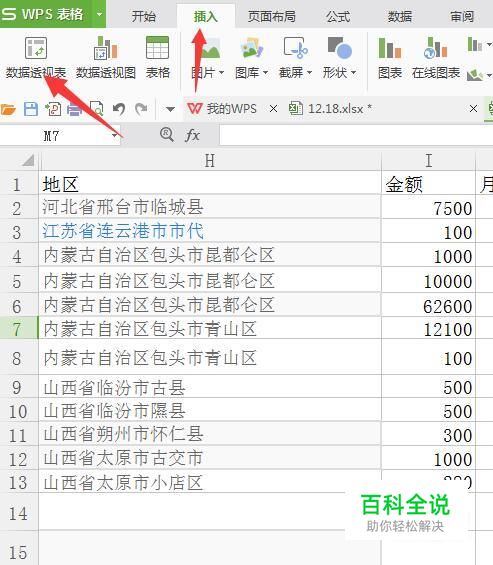Expand the 形状 dropdown arrow
The image size is (493, 565).
pos(353,73)
